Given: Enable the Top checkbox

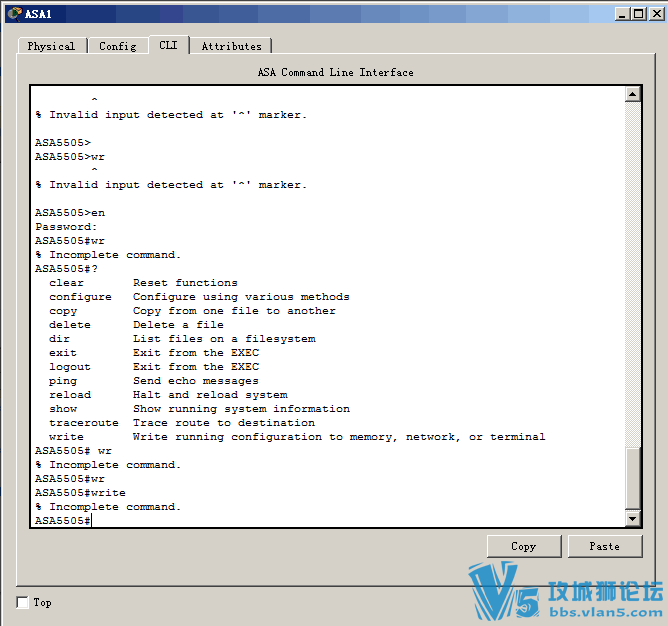Looking at the screenshot, I should 22,603.
